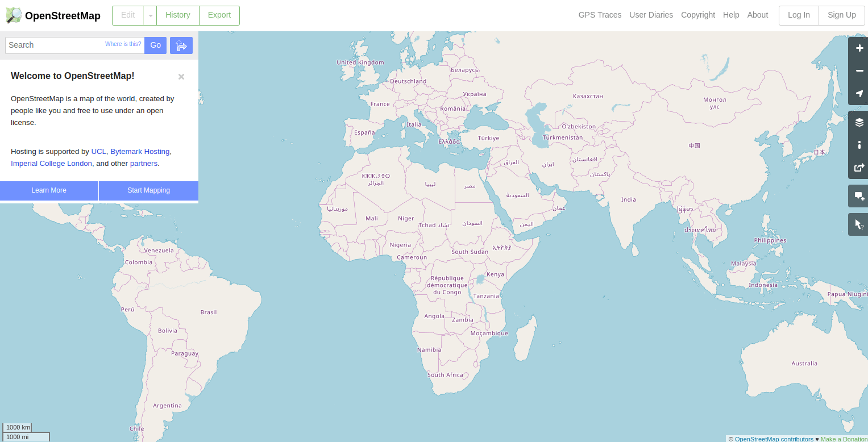Screen dimensions: 868x442
Task: Click the Brasil label on the map
Action: click(x=209, y=312)
